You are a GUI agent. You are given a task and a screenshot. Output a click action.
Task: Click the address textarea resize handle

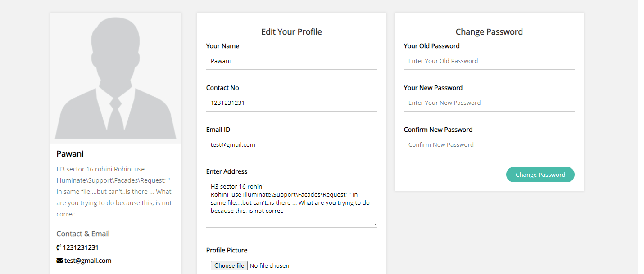click(x=374, y=225)
